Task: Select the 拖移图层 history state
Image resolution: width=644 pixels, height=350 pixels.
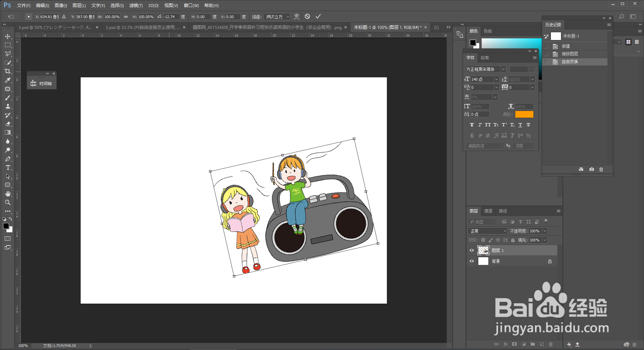Action: [570, 54]
